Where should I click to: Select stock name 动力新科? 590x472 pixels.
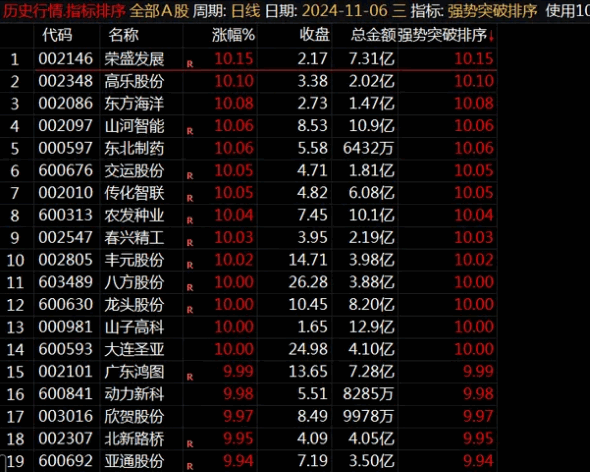point(134,394)
